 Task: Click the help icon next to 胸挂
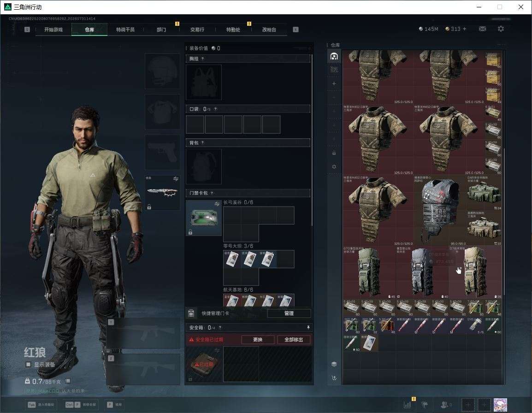(202, 59)
